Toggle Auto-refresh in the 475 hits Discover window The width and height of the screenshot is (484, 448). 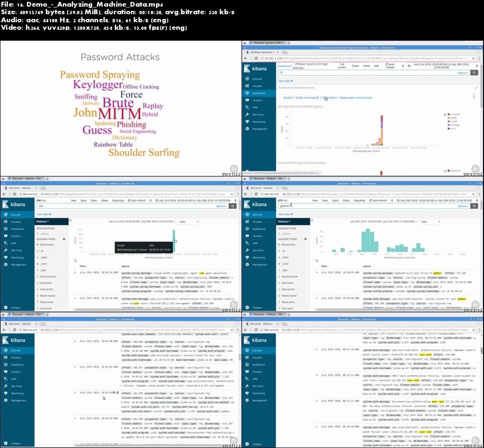[x=378, y=201]
